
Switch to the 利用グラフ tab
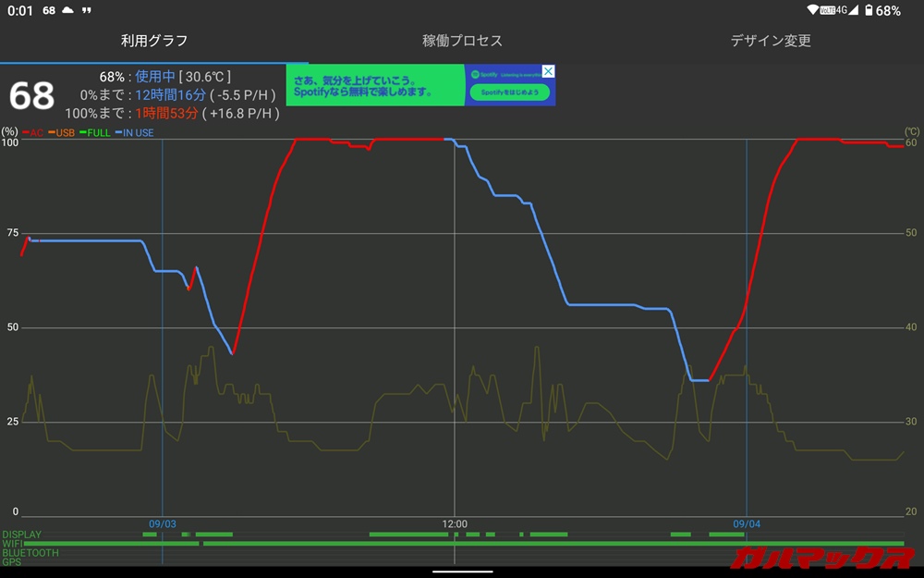click(154, 41)
